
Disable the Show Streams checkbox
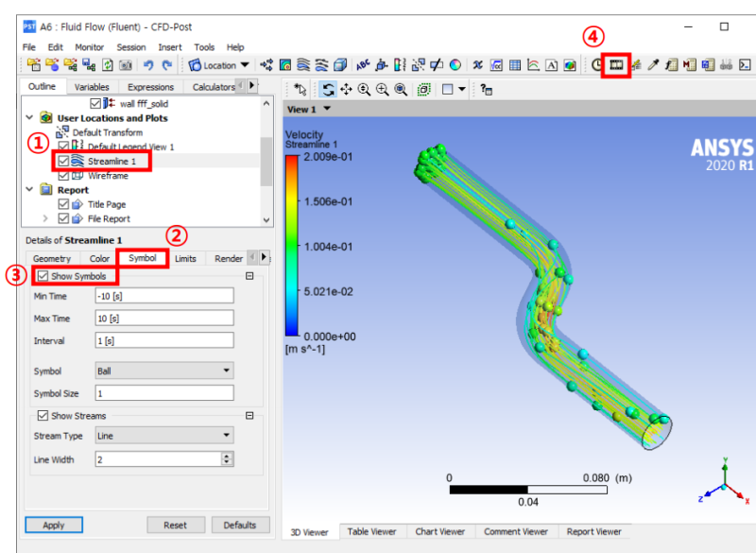tap(43, 415)
